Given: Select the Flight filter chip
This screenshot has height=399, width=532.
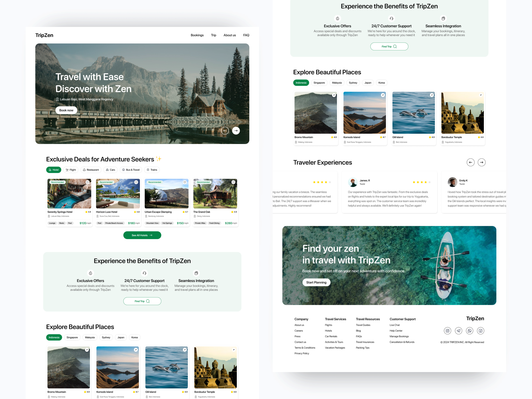Looking at the screenshot, I should (x=71, y=170).
